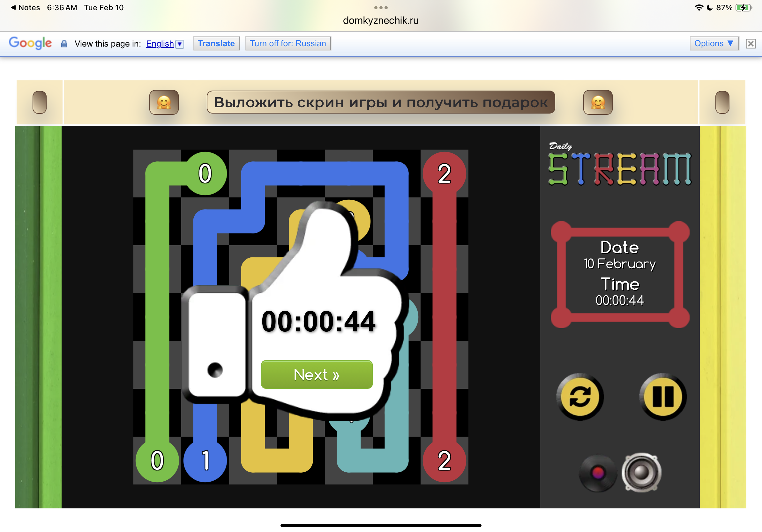The width and height of the screenshot is (762, 532).
Task: Return to the Notes app
Action: 25,7
